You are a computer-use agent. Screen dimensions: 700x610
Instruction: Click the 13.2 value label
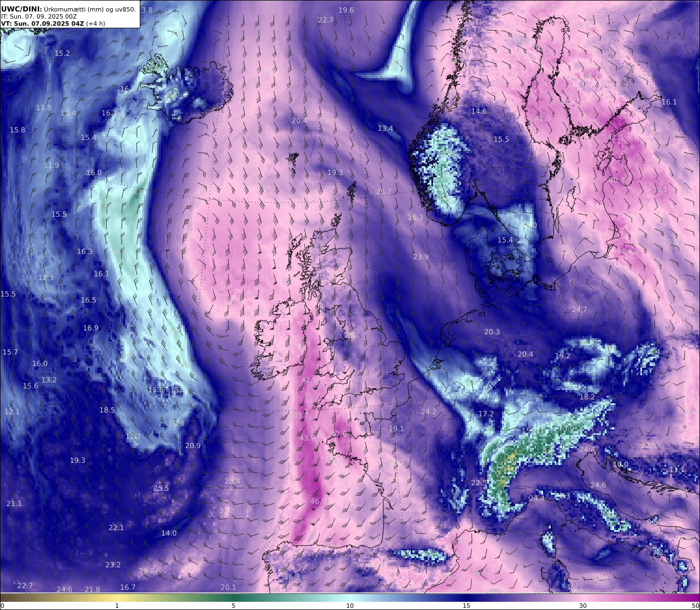pyautogui.click(x=49, y=380)
